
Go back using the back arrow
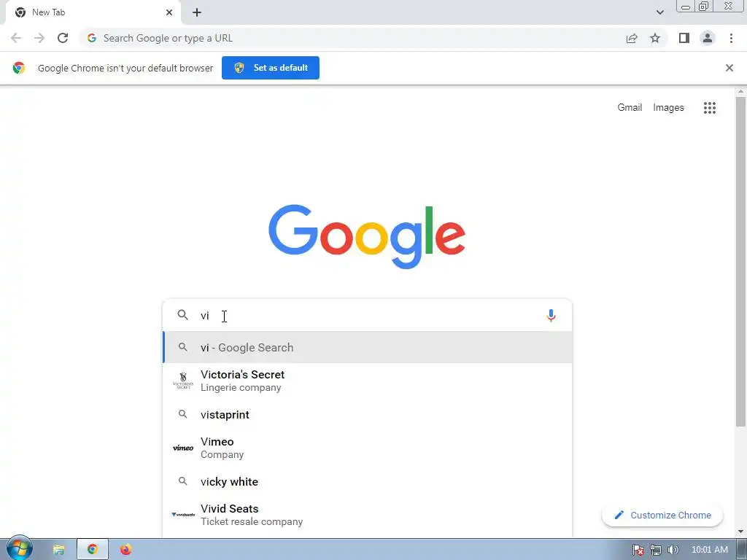(x=16, y=38)
